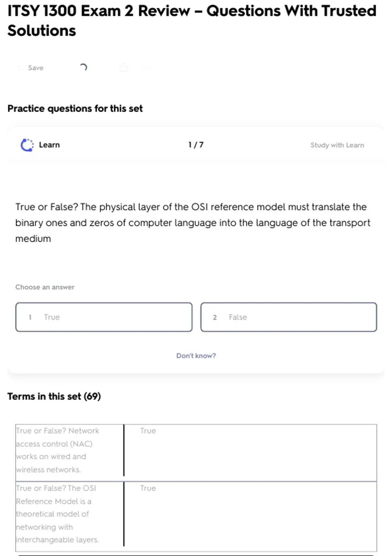The width and height of the screenshot is (392, 556).
Task: Click Practice questions for this set heading
Action: 75,109
